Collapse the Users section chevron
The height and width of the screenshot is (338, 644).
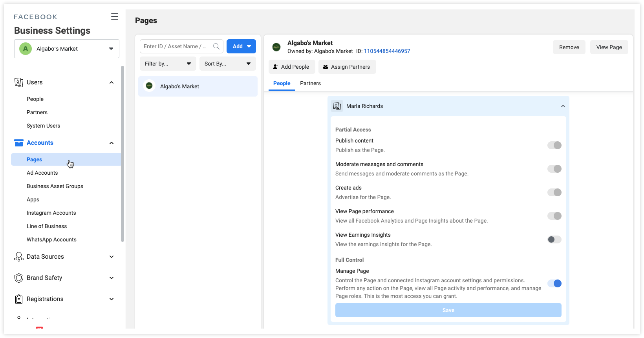click(112, 82)
